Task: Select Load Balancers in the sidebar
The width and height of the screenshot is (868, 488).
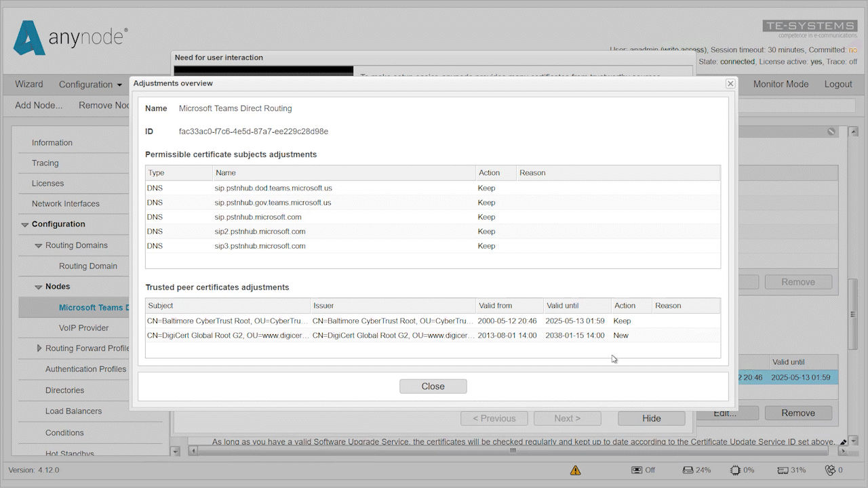Action: point(73,411)
